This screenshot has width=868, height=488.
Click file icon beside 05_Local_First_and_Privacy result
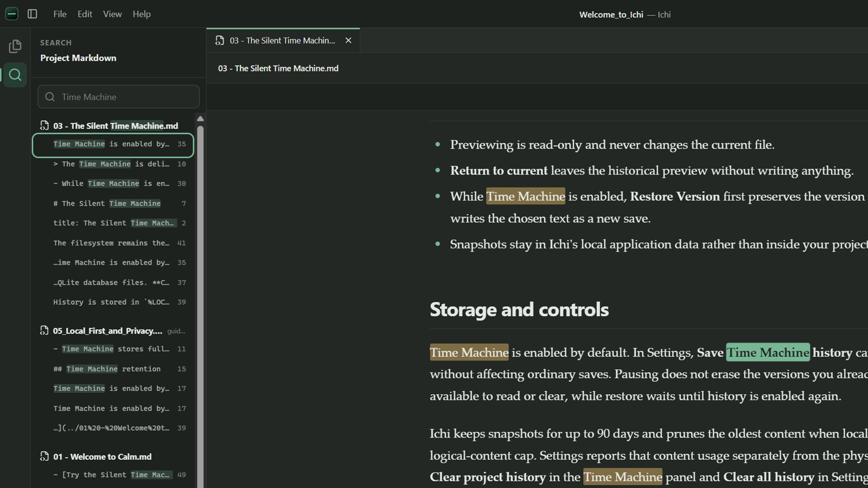click(44, 331)
